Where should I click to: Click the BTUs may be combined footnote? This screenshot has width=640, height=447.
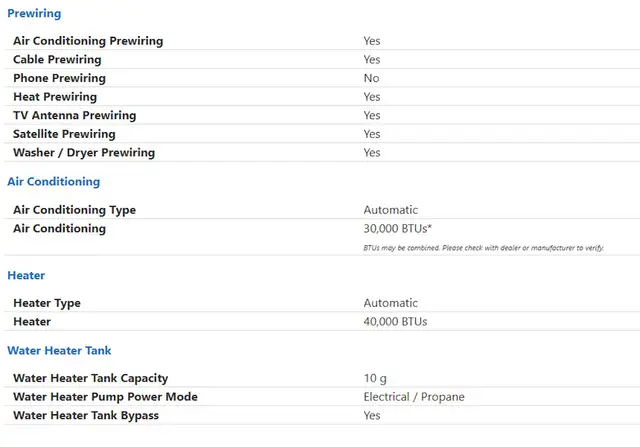coord(484,248)
